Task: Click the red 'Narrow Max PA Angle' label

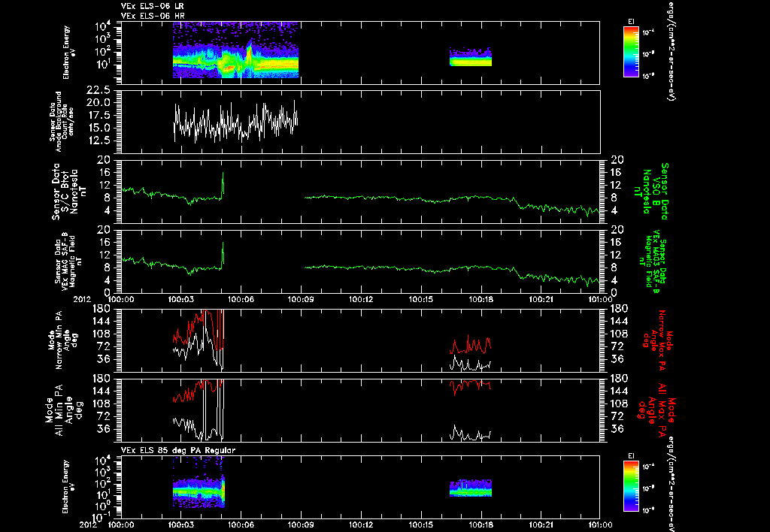Action: pyautogui.click(x=657, y=340)
